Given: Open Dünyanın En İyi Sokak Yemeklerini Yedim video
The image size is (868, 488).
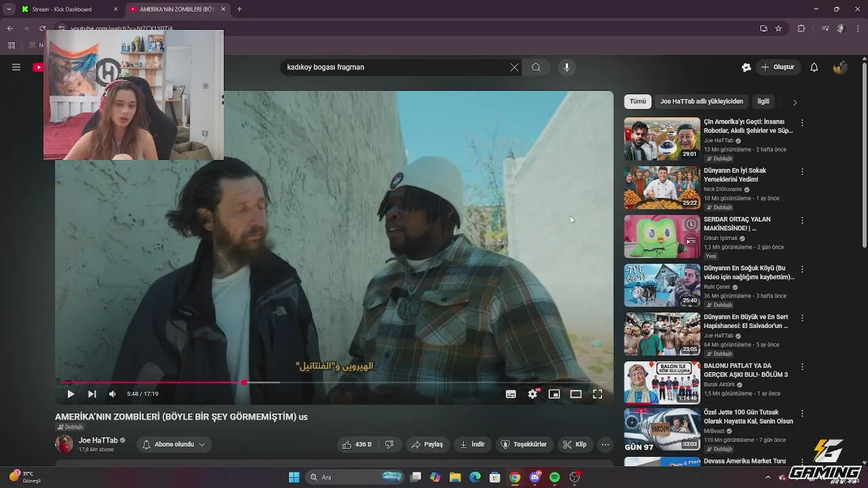Looking at the screenshot, I should (x=662, y=188).
